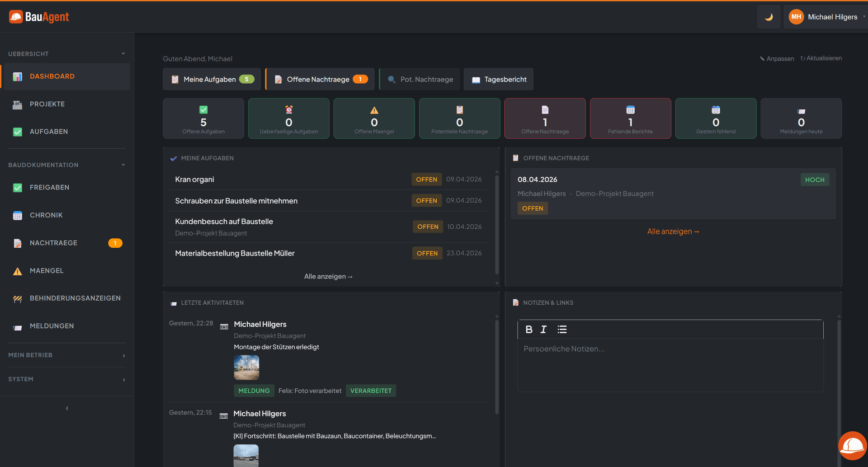Image resolution: width=868 pixels, height=467 pixels.
Task: Click the HOCH priority badge
Action: point(815,179)
